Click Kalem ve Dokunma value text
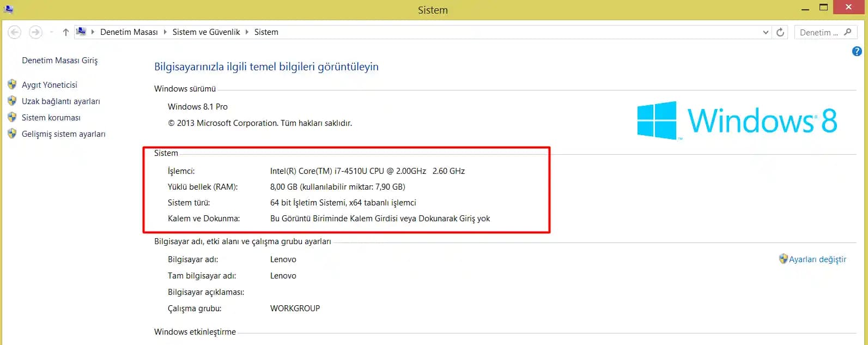 [380, 219]
